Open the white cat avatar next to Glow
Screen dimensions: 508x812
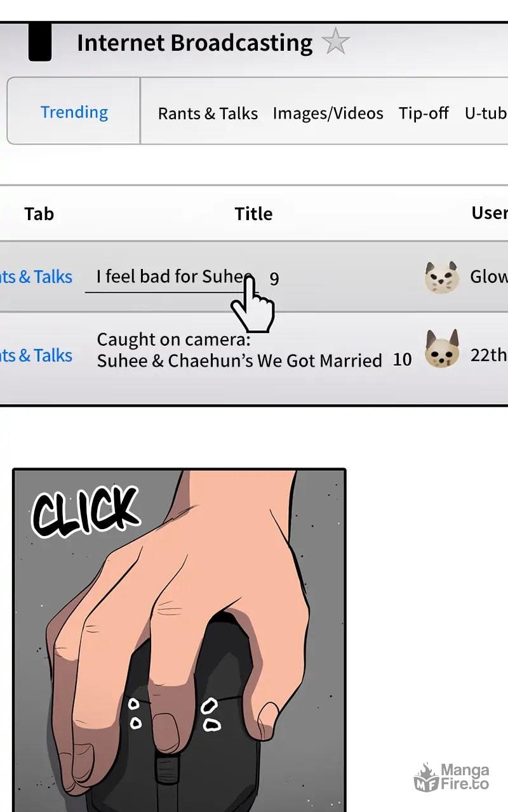[x=442, y=277]
